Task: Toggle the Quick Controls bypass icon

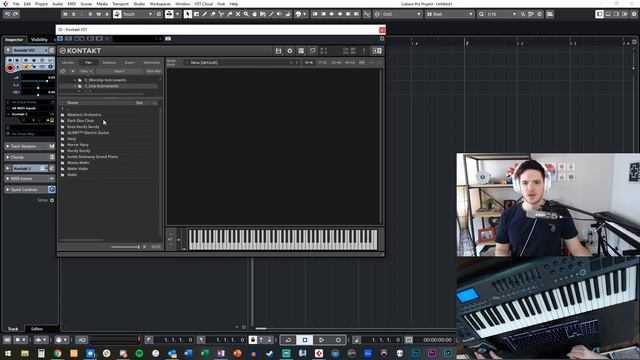Action: tap(52, 189)
